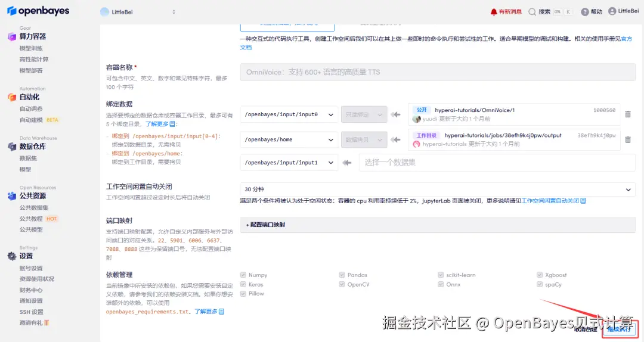Open the 有新消息 notification bell
644x342 pixels.
click(494, 12)
